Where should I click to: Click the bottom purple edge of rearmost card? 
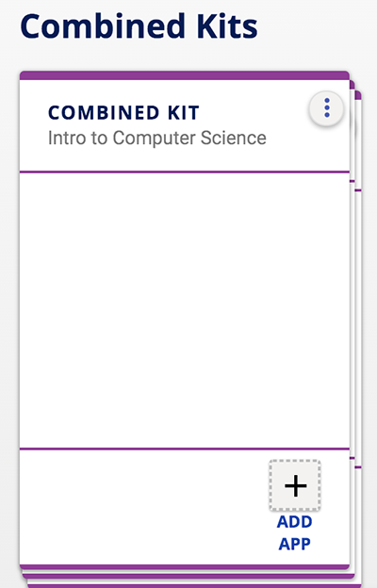coord(193,585)
